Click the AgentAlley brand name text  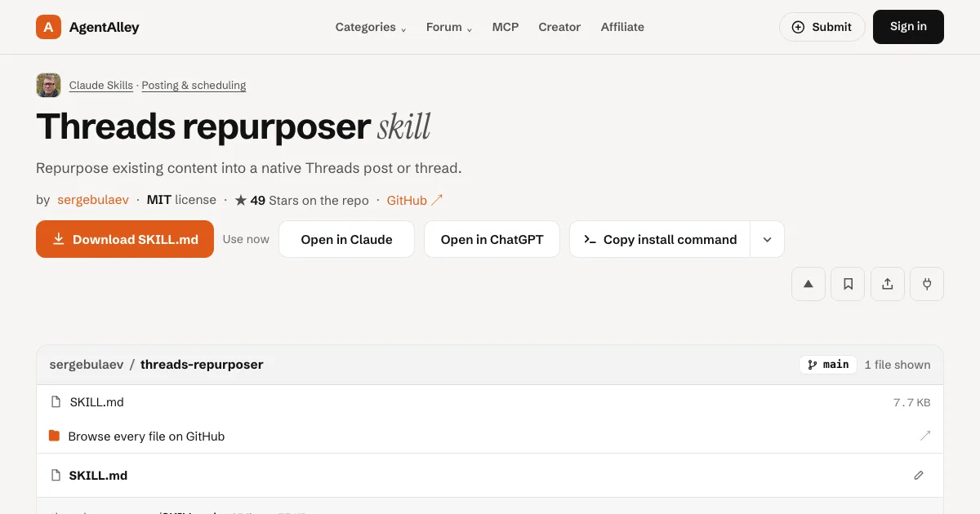point(104,27)
